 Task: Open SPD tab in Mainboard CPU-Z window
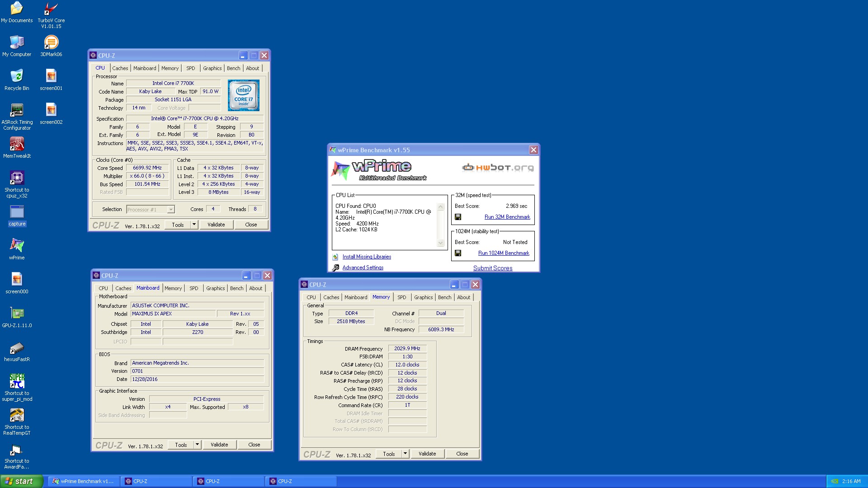tap(194, 288)
